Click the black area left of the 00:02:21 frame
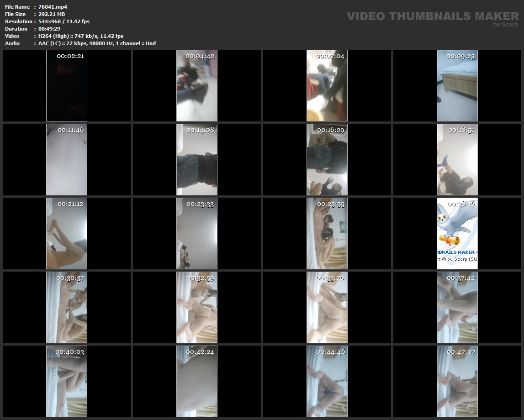524x420 pixels. click(25, 86)
